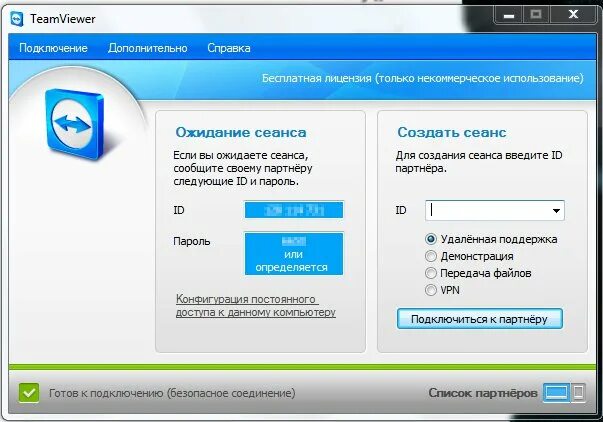Click the green ready status checkmark icon

click(29, 393)
